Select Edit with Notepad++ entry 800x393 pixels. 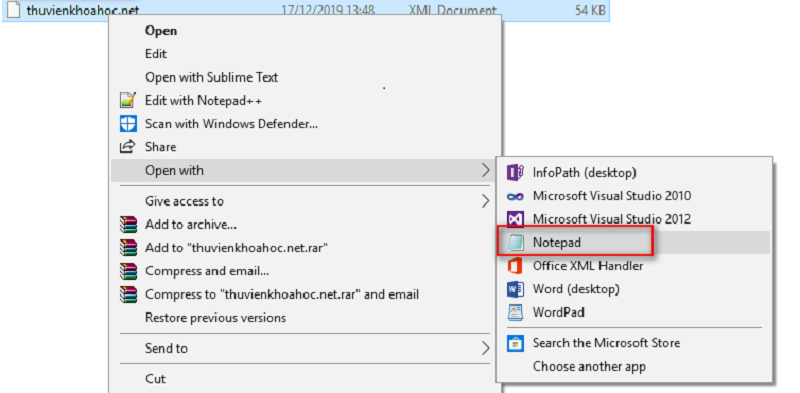pos(306,101)
